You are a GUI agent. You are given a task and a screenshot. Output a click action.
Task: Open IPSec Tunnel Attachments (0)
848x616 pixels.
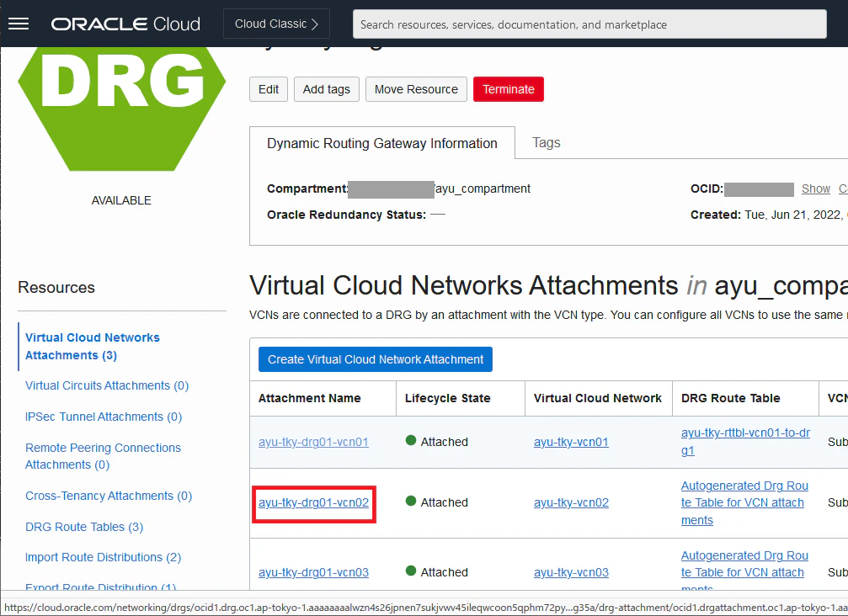pos(104,417)
